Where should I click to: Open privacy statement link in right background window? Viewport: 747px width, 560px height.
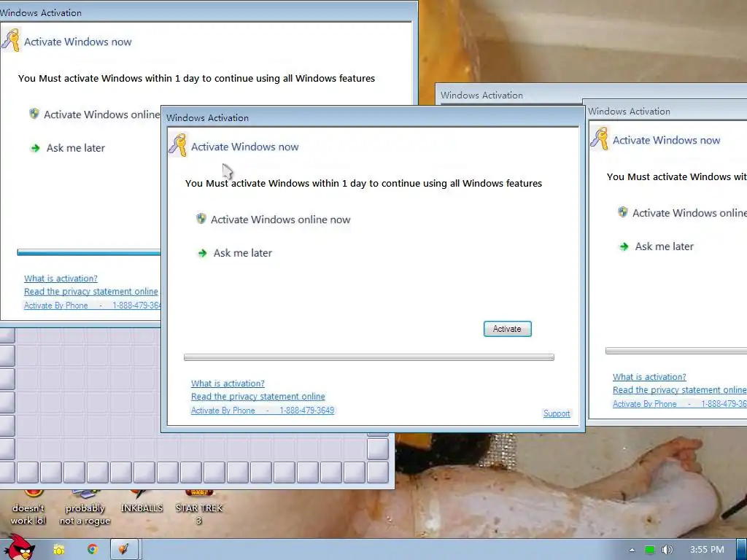(x=679, y=390)
